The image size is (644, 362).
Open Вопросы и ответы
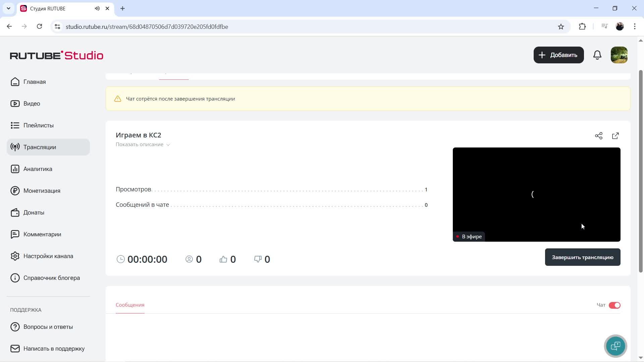48,327
